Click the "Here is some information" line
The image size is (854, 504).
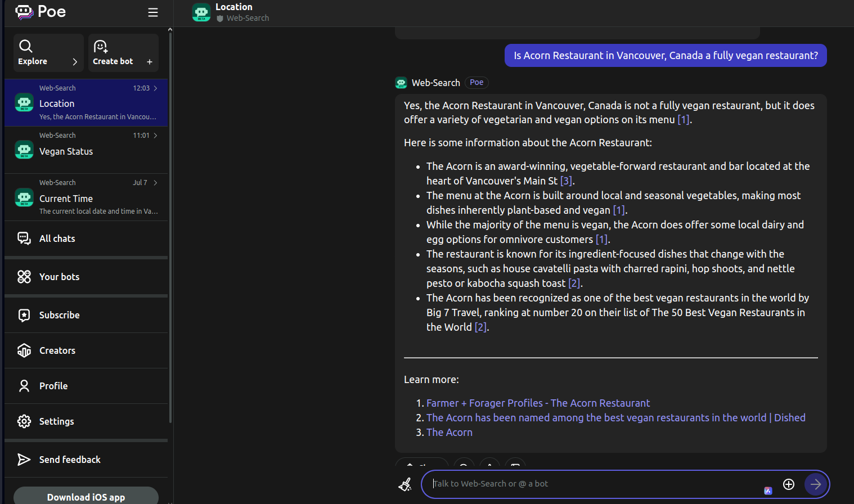[528, 143]
